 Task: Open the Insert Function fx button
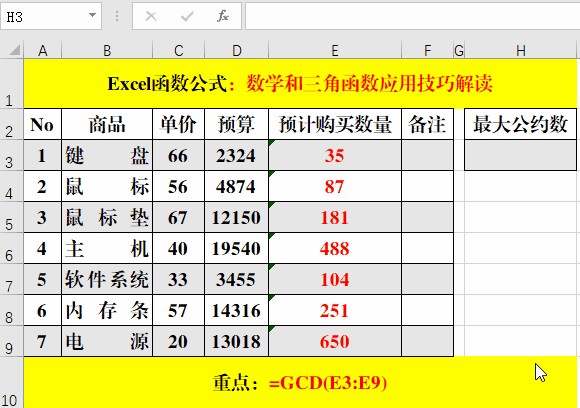point(222,16)
